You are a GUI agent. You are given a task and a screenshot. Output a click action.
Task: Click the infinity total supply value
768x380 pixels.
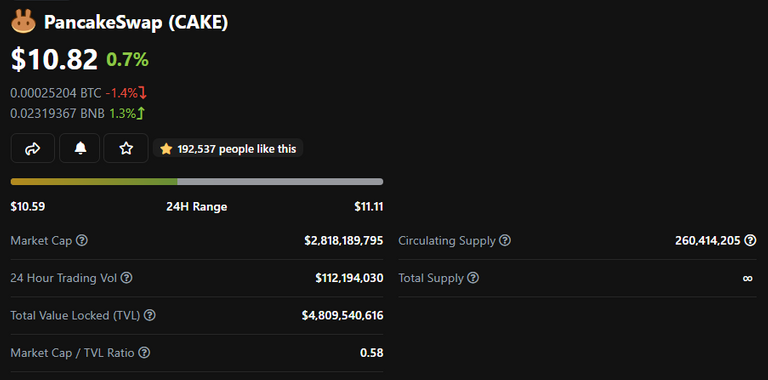(747, 278)
